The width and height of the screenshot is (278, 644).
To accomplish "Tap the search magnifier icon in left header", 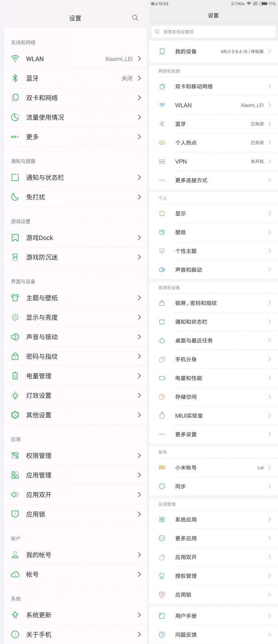I will point(135,18).
